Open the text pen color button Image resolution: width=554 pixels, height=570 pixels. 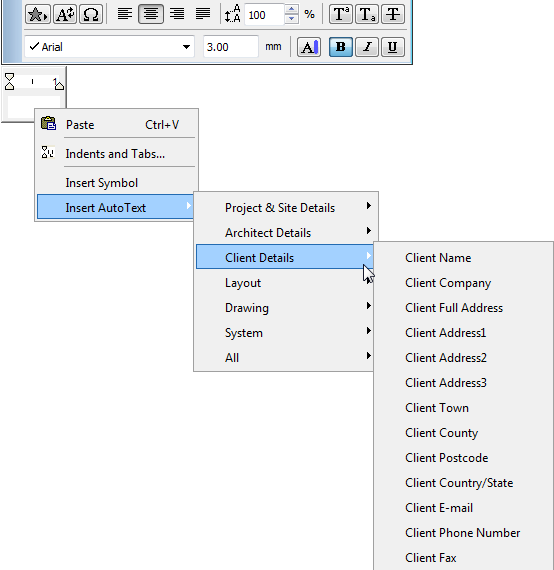pyautogui.click(x=309, y=47)
